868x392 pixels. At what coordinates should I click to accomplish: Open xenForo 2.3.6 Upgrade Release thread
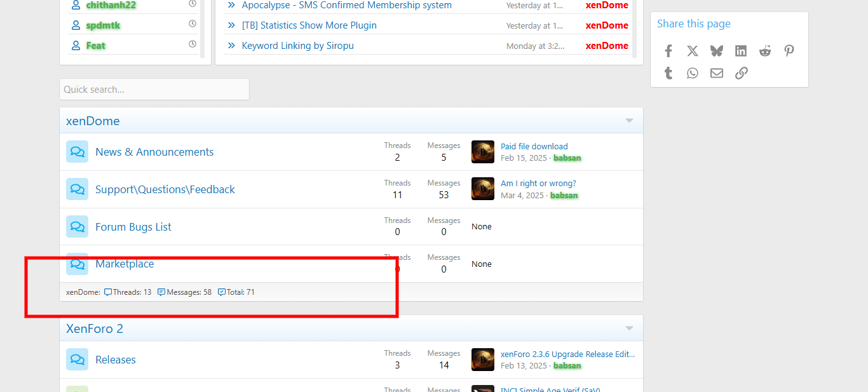click(567, 354)
